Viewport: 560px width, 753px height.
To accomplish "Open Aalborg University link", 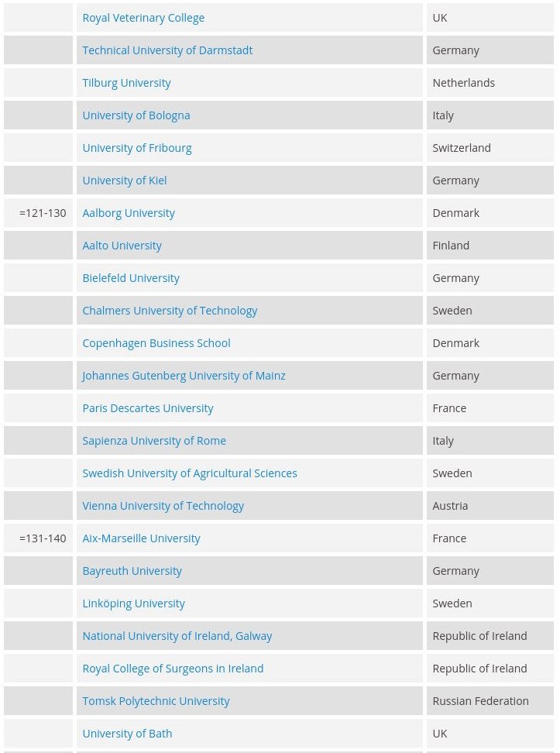I will (x=129, y=213).
